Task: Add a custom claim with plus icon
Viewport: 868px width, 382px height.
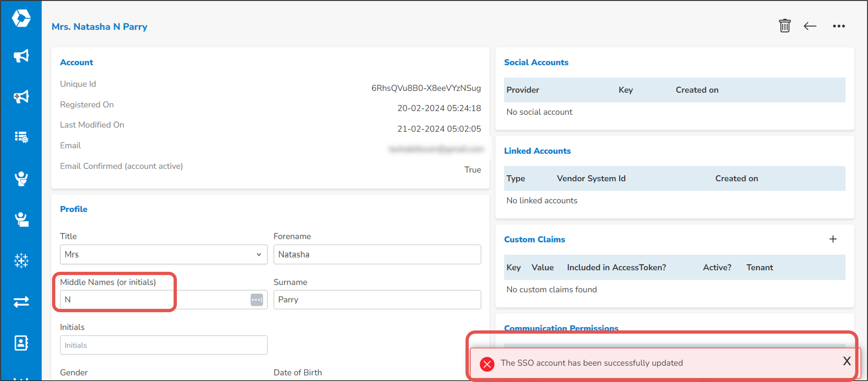Action: 833,239
